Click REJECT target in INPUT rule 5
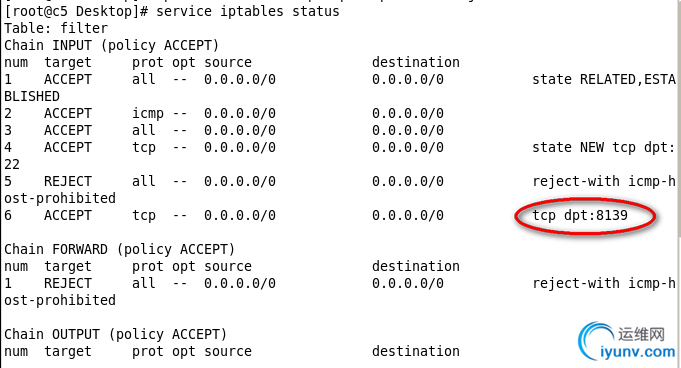 68,181
